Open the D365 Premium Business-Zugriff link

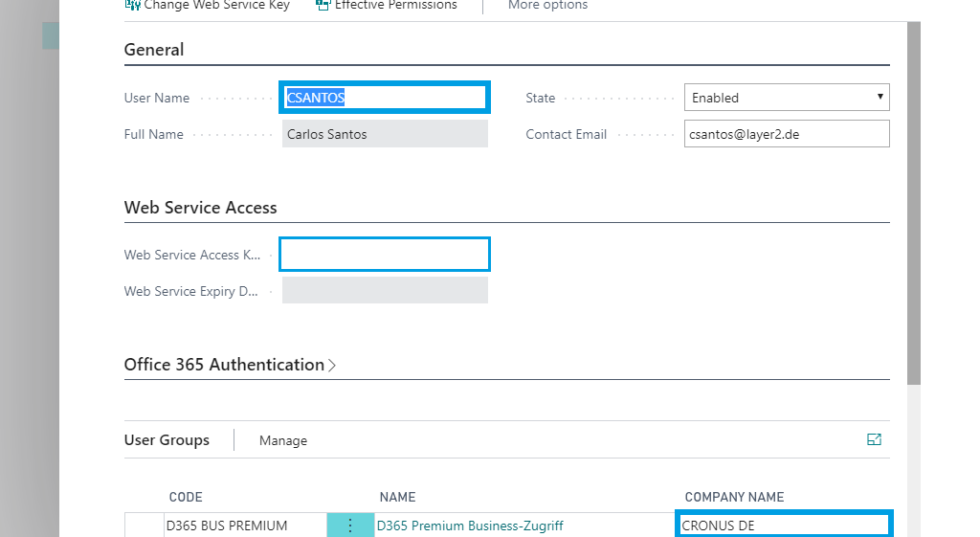click(x=470, y=526)
